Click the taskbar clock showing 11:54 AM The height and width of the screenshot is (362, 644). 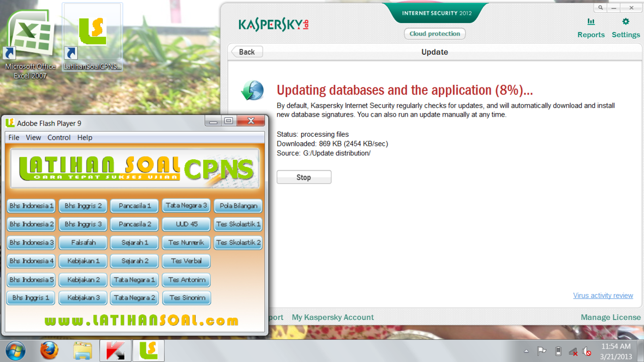tap(616, 351)
